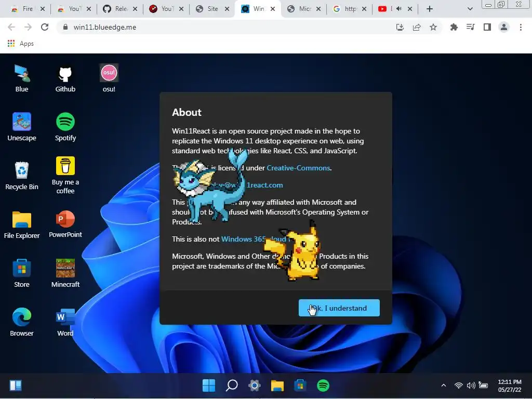
Task: Open Microsoft Store in the taskbar
Action: point(300,385)
